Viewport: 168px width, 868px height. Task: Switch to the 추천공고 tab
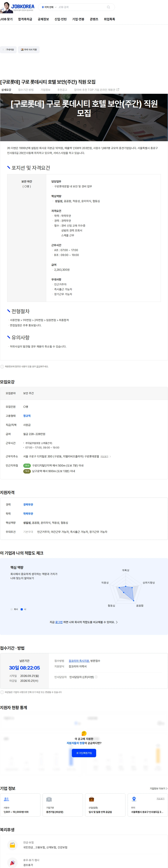62,90
